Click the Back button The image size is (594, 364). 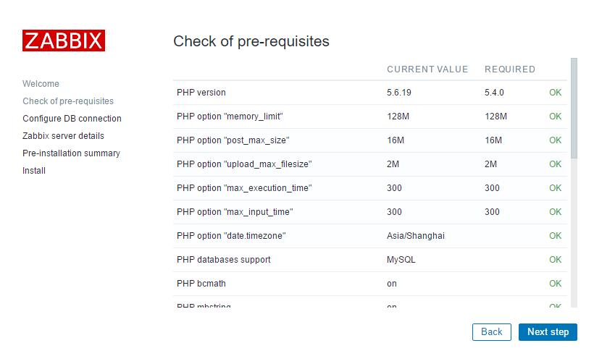pos(491,331)
